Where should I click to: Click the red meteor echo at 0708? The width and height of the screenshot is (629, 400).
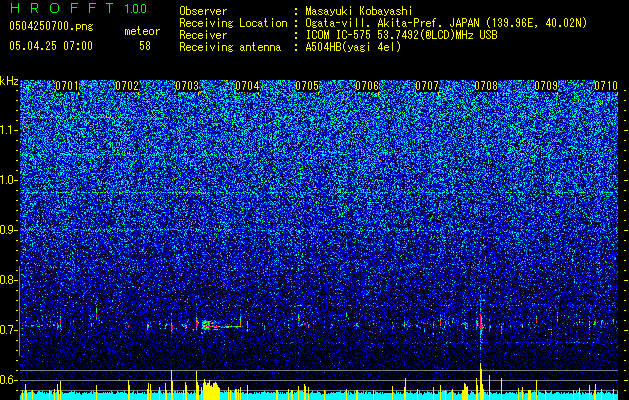pos(481,322)
